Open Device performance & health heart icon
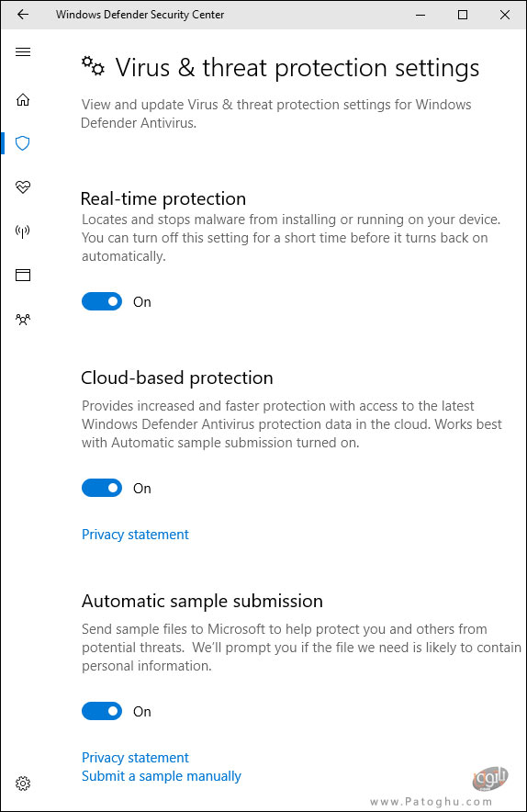Screen dimensions: 527x812 [23, 187]
